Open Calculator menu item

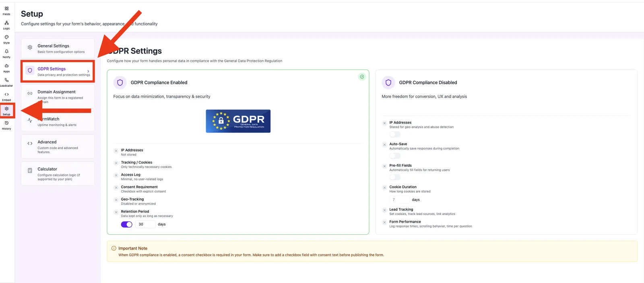[58, 174]
